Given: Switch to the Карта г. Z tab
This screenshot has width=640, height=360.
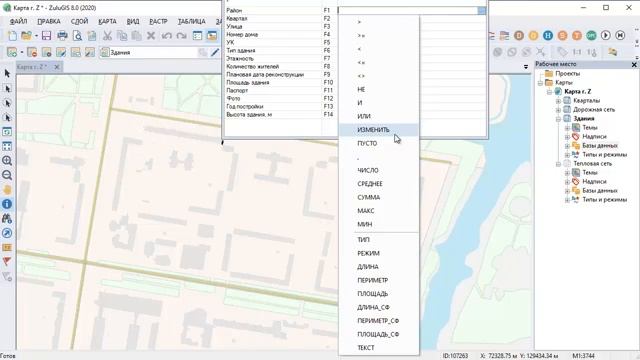Looking at the screenshot, I should (32, 67).
